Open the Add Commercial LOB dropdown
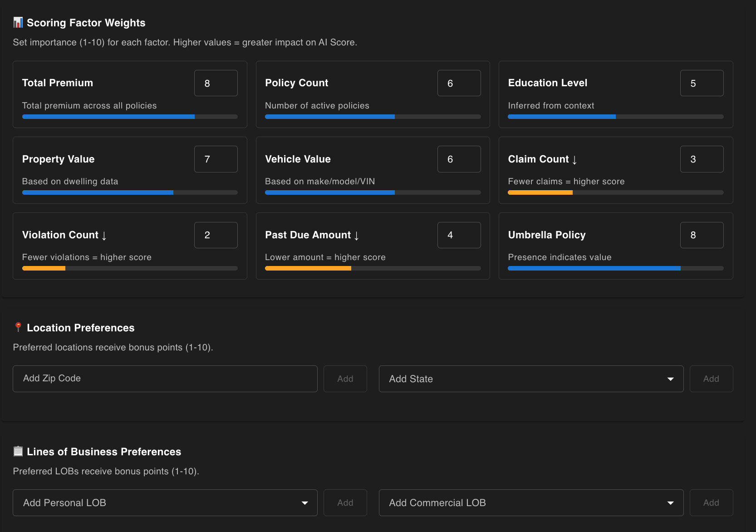The height and width of the screenshot is (532, 756). click(x=531, y=502)
